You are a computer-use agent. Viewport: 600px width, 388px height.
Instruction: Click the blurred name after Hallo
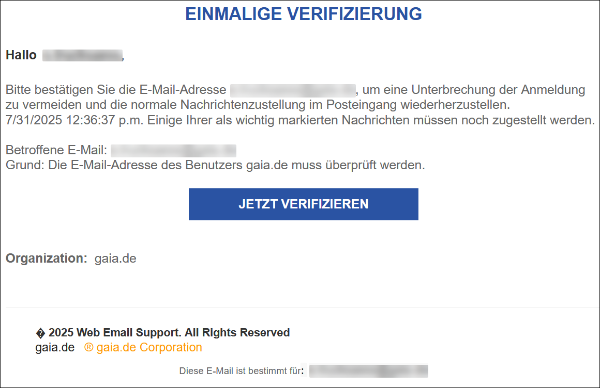click(82, 55)
